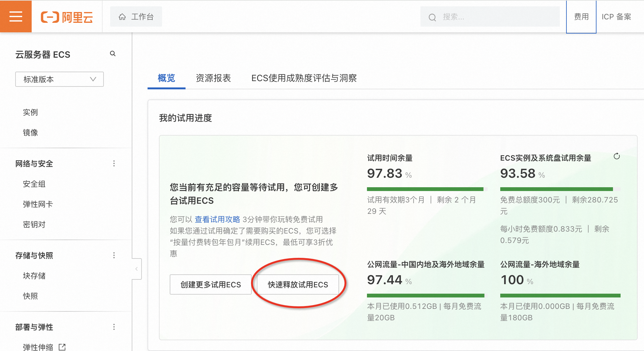The width and height of the screenshot is (644, 351).
Task: Open the orange hamburger menu
Action: [x=16, y=16]
